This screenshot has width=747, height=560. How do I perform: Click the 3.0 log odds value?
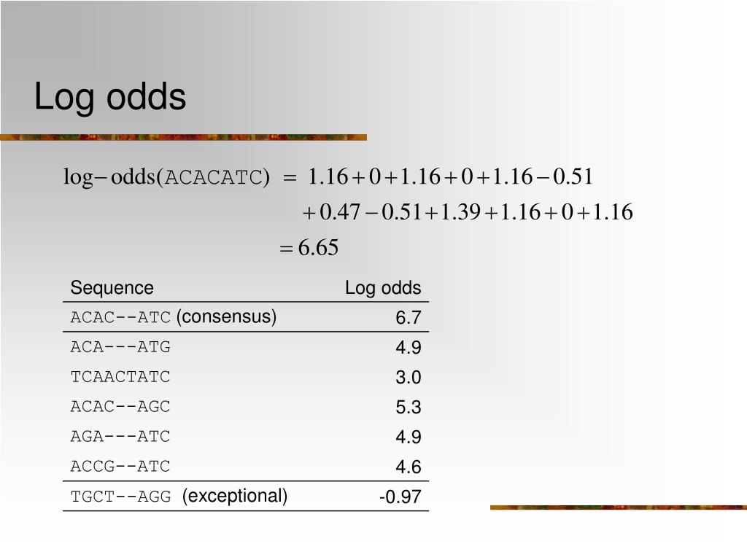[x=409, y=377]
